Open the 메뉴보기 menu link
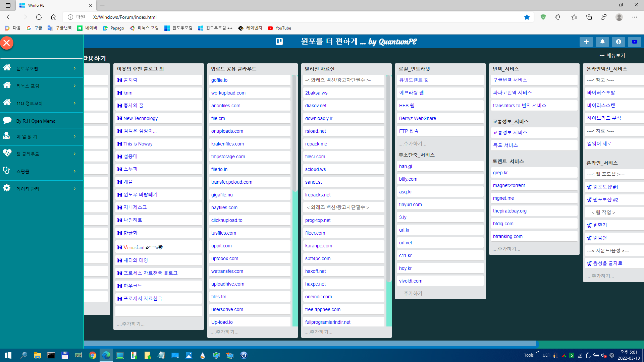 pyautogui.click(x=612, y=55)
